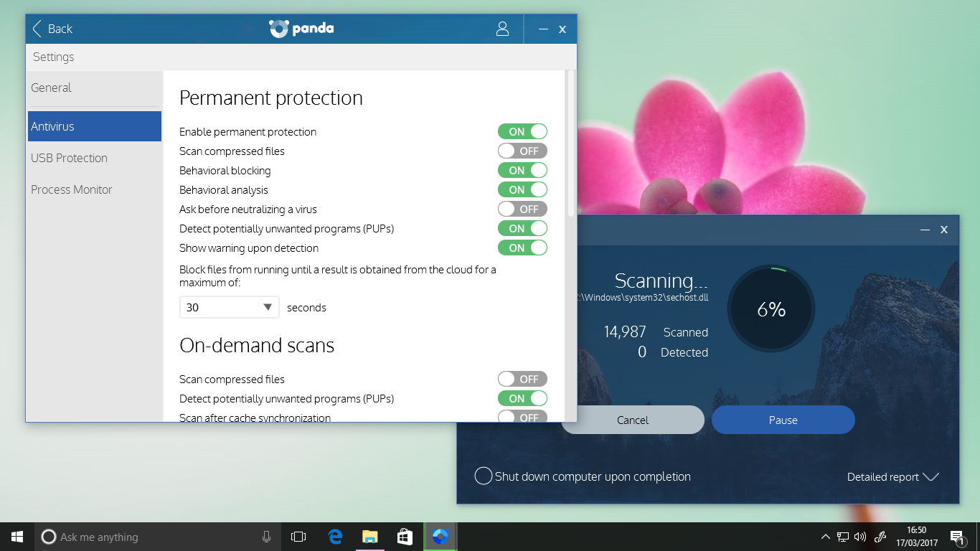The image size is (980, 551).
Task: Select the Antivirus settings tab
Action: point(94,126)
